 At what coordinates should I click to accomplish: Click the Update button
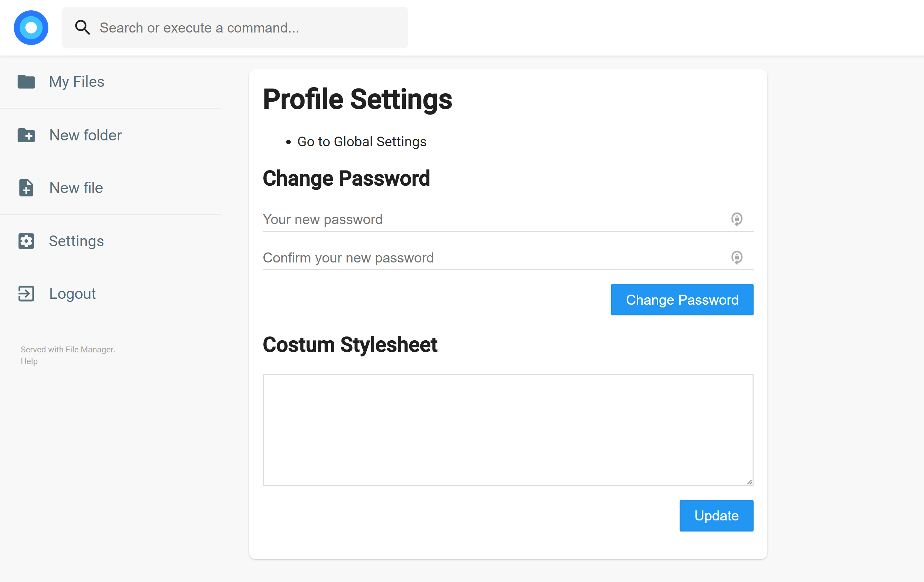[716, 515]
